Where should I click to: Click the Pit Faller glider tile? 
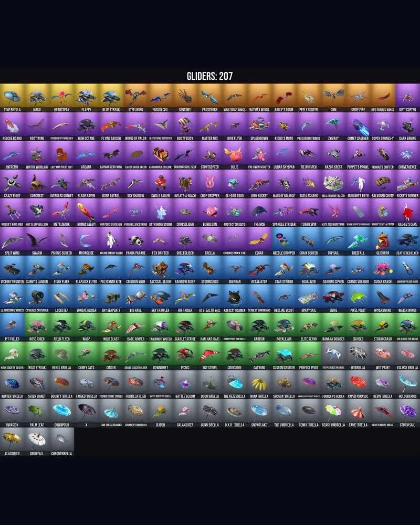13,327
